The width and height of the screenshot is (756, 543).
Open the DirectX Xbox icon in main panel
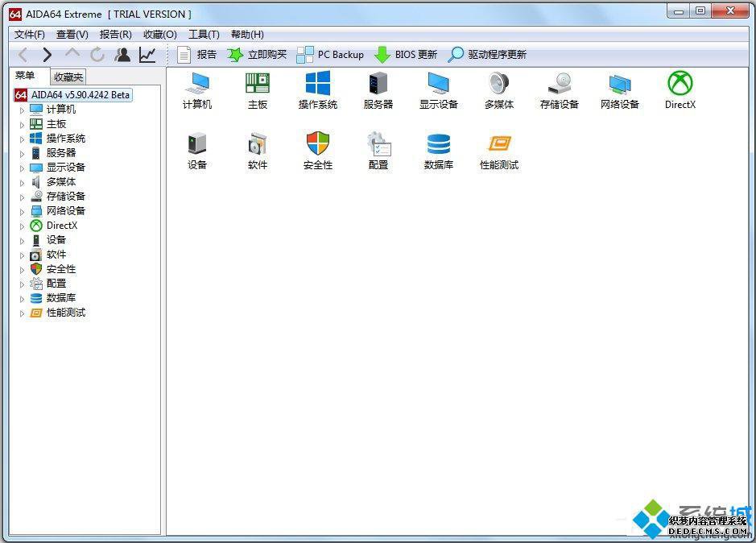coord(680,90)
